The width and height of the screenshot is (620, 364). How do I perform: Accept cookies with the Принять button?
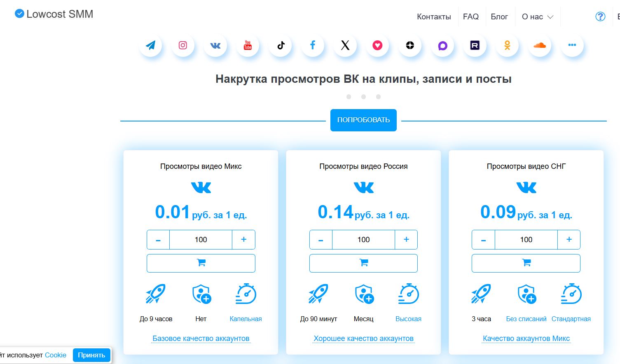(91, 355)
